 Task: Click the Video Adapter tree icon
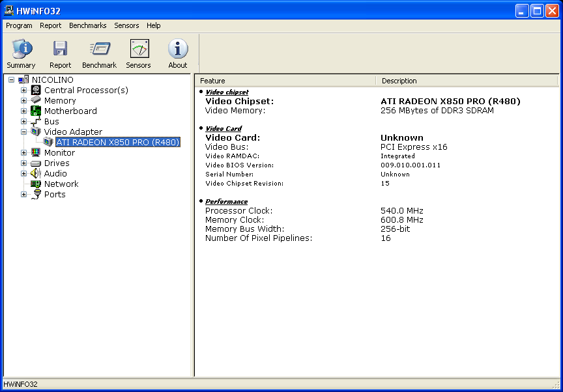[36, 132]
